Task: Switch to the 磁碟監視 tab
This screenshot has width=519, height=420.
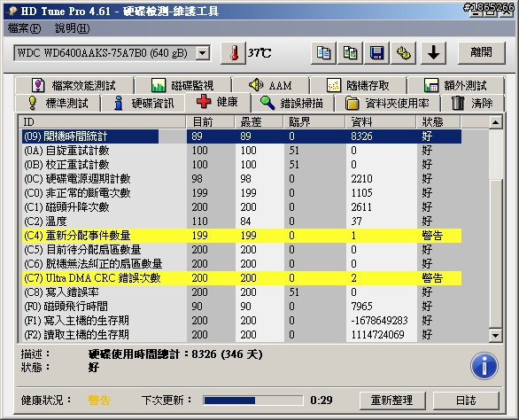Action: tap(182, 85)
